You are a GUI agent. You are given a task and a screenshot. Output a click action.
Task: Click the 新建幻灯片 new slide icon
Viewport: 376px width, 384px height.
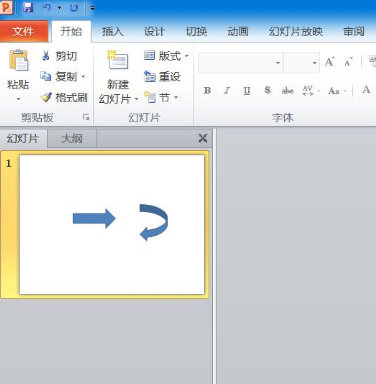click(x=118, y=60)
